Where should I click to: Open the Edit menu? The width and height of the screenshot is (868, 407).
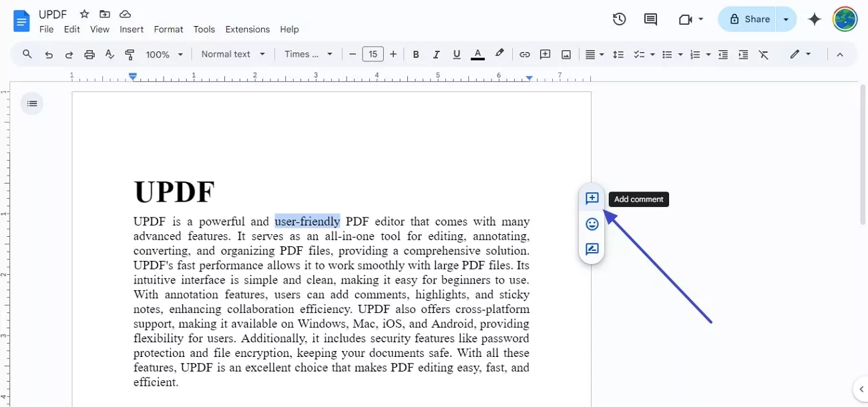click(x=72, y=29)
